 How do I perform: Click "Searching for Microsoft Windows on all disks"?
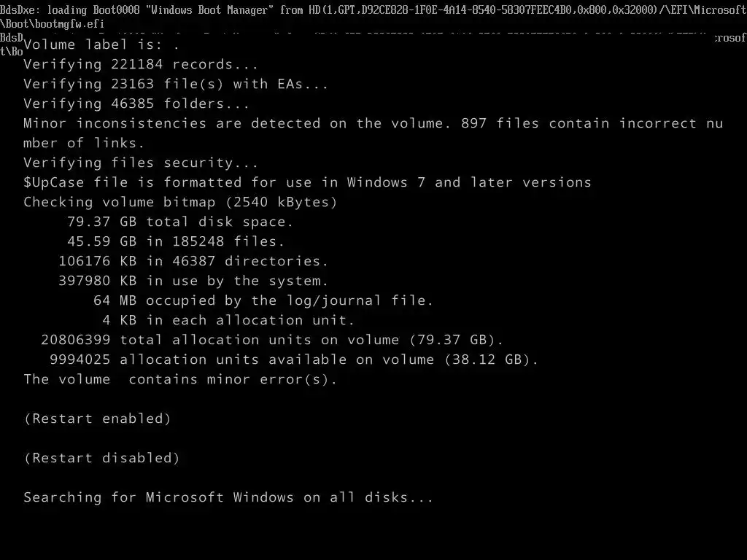tap(228, 497)
